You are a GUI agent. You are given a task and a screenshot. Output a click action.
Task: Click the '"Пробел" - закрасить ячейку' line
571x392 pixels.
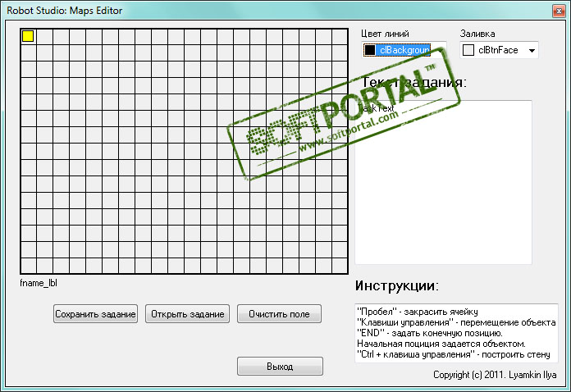point(418,312)
